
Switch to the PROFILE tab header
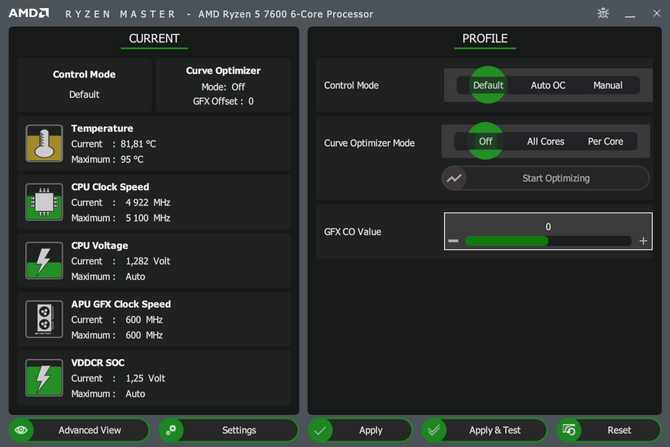tap(485, 38)
